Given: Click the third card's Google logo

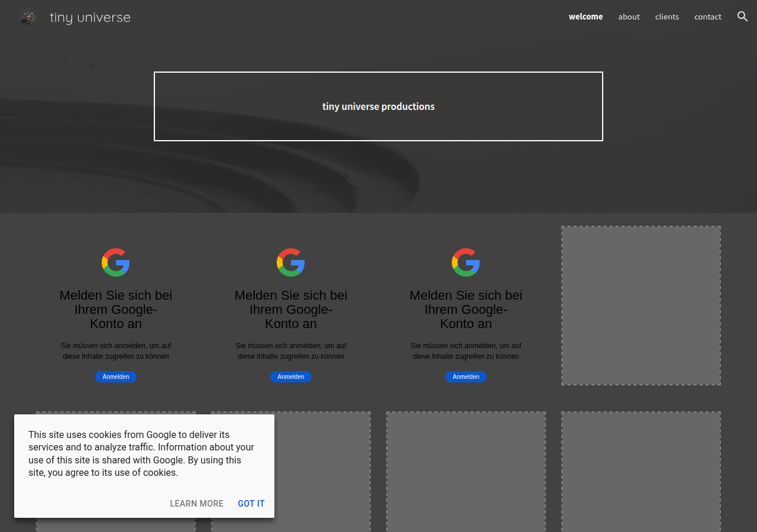Looking at the screenshot, I should 466,262.
